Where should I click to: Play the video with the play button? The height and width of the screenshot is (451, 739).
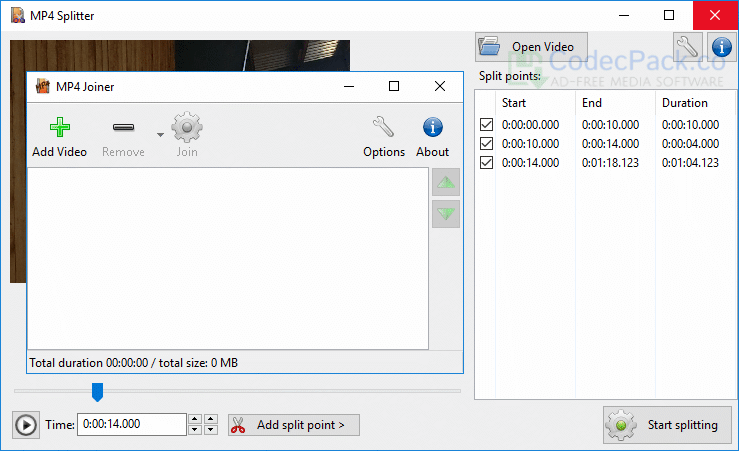tap(26, 425)
